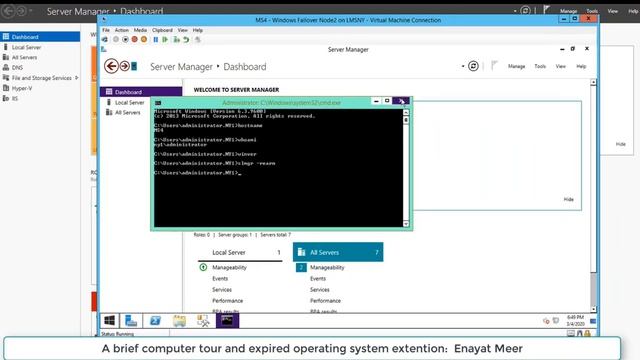Open the File menu in VM Connection
Image resolution: width=640 pixels, height=360 pixels.
coord(106,30)
